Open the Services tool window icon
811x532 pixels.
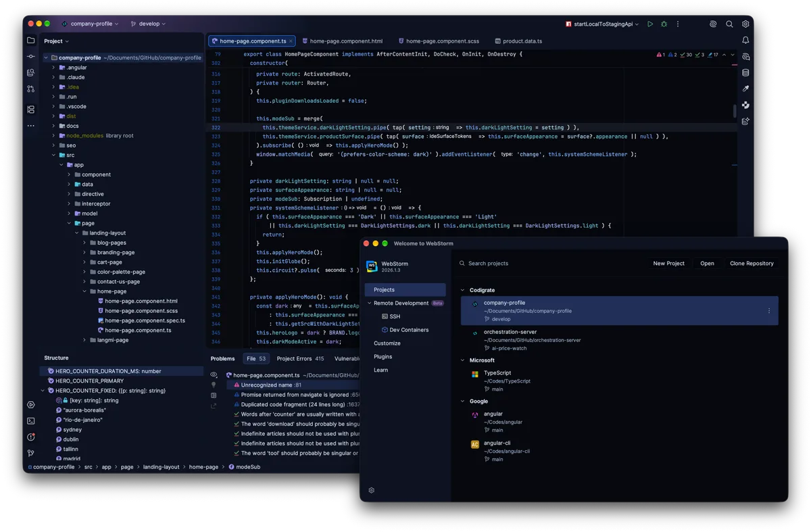point(30,405)
